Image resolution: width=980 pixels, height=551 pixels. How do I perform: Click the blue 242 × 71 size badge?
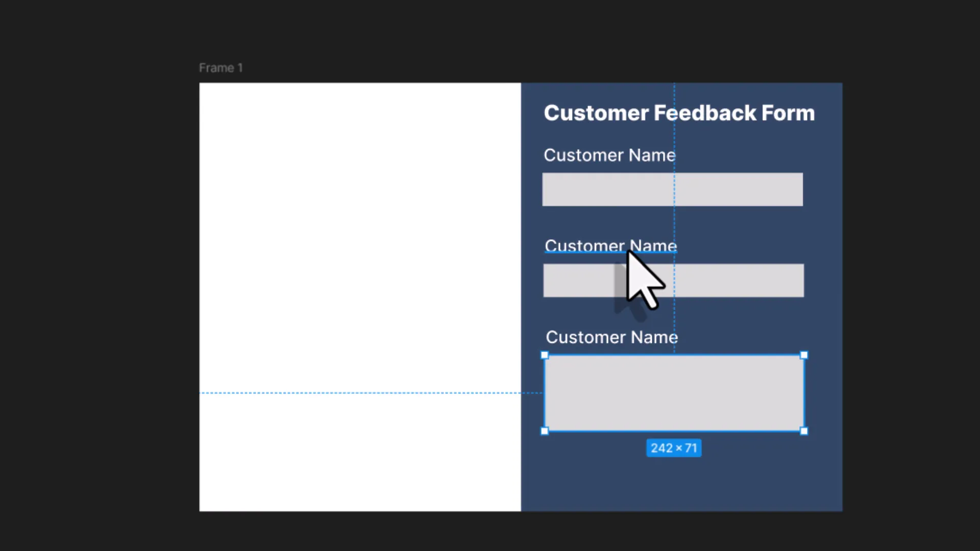674,448
